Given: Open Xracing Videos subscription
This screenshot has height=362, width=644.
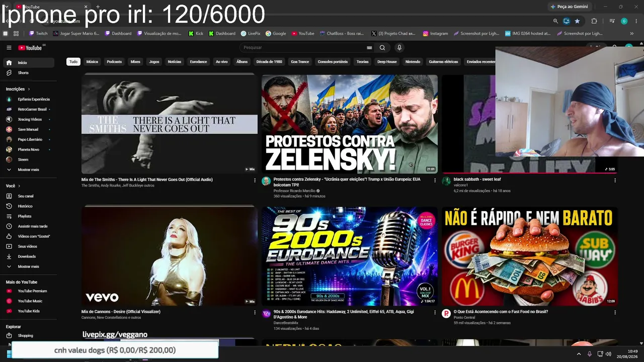Looking at the screenshot, I should pos(29,119).
